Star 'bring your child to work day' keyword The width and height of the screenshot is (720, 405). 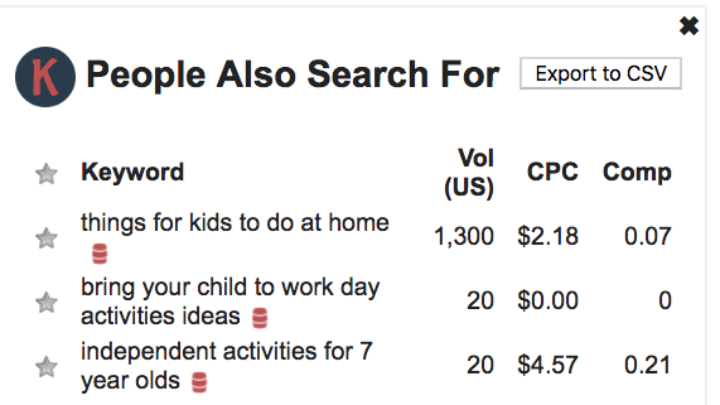coord(46,301)
